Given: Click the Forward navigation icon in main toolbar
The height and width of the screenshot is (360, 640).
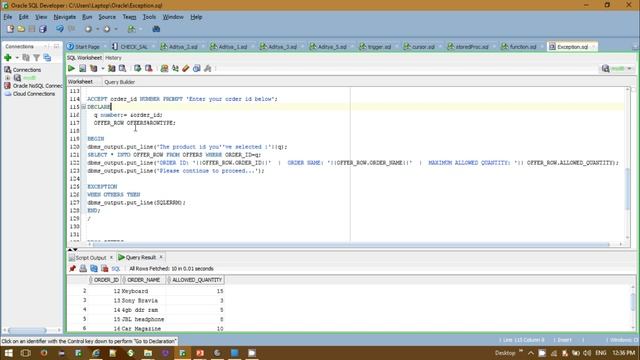Looking at the screenshot, I should [107, 29].
